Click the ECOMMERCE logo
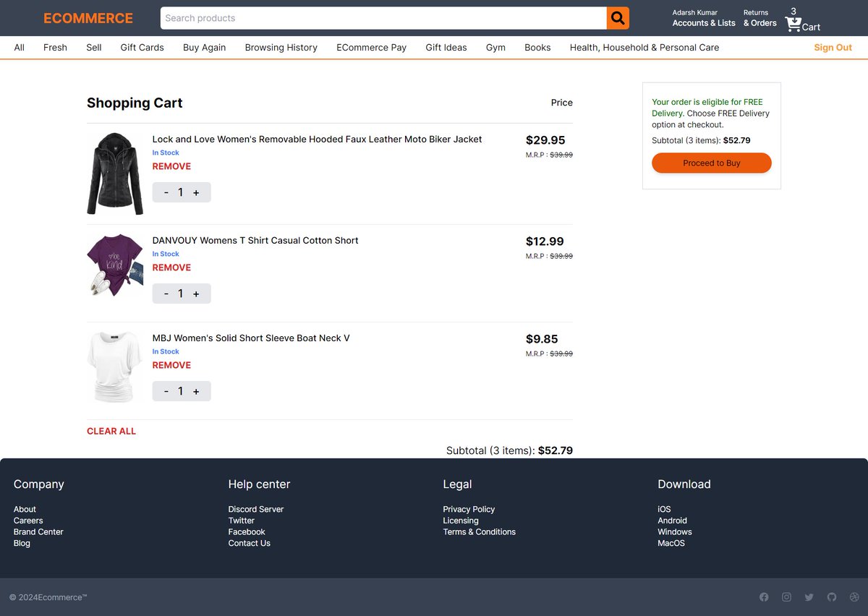The width and height of the screenshot is (868, 616). [x=88, y=17]
